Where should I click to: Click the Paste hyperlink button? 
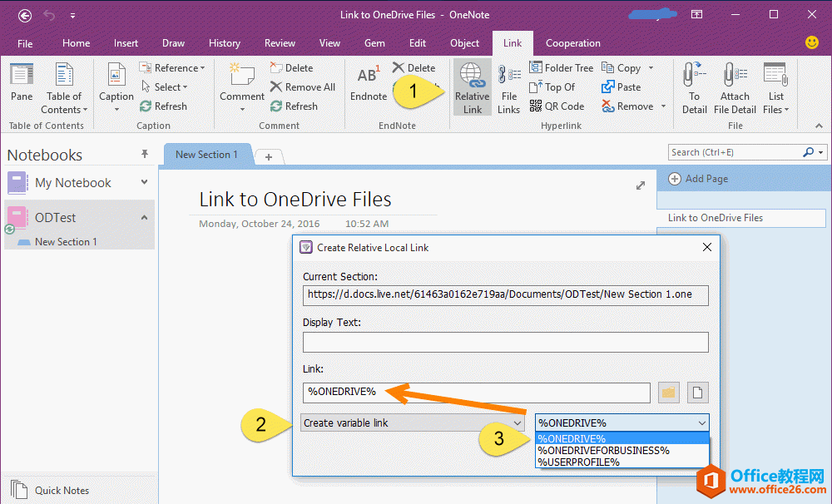coord(622,87)
